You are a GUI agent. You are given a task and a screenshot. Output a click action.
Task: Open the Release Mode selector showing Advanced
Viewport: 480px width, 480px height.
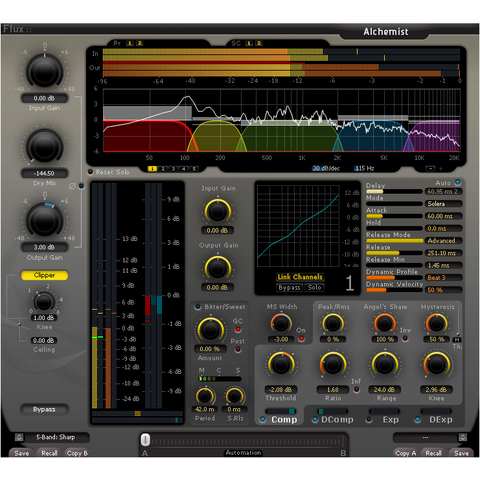(443, 241)
